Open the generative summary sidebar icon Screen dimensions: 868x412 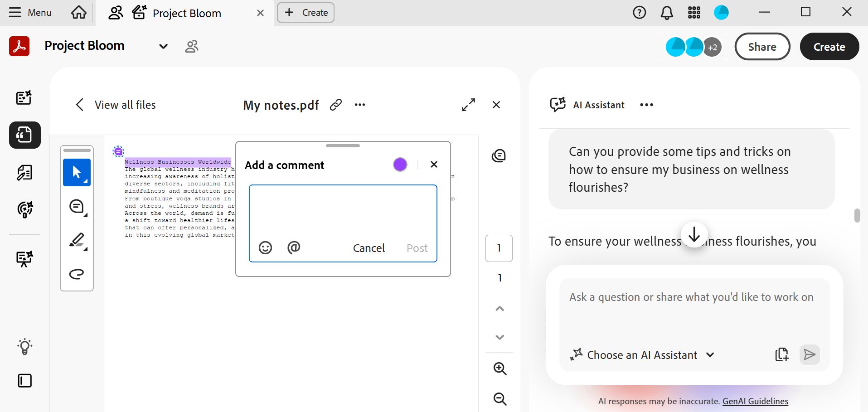coord(24,173)
